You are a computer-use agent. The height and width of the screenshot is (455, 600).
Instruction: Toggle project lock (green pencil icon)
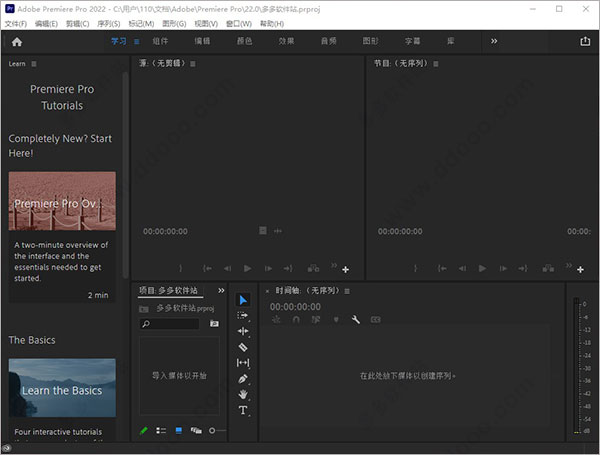pos(144,431)
